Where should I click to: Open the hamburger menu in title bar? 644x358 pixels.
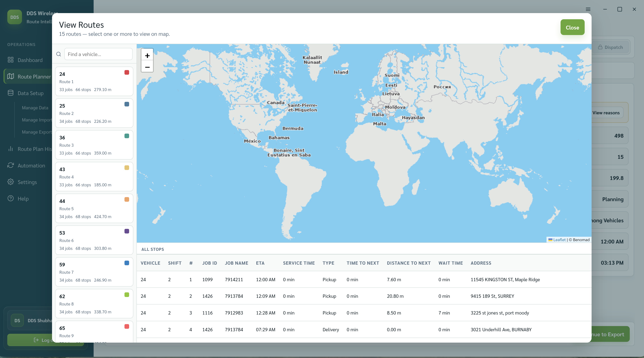pyautogui.click(x=588, y=9)
